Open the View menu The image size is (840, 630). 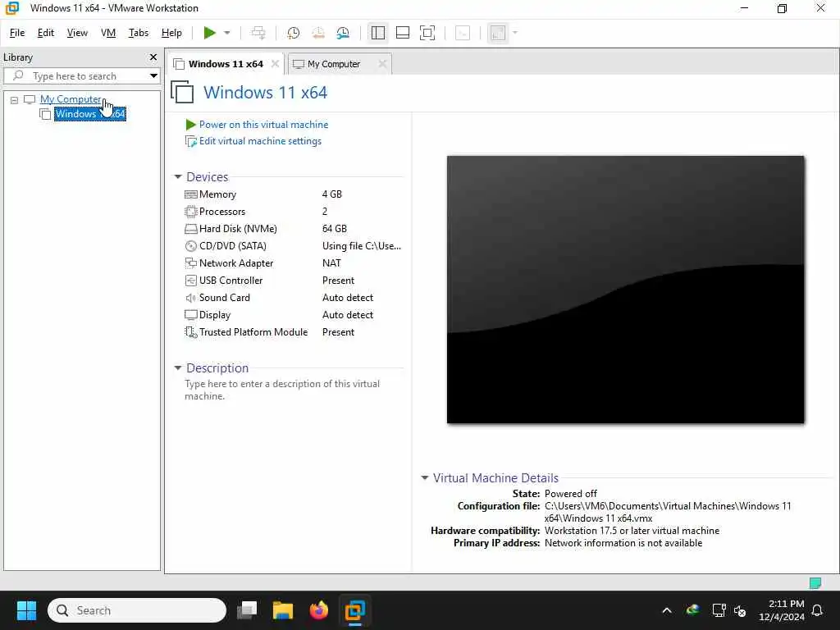coord(77,33)
